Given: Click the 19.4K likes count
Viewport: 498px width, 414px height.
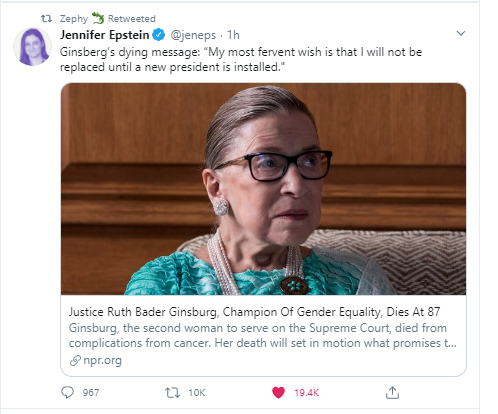Looking at the screenshot, I should (306, 393).
